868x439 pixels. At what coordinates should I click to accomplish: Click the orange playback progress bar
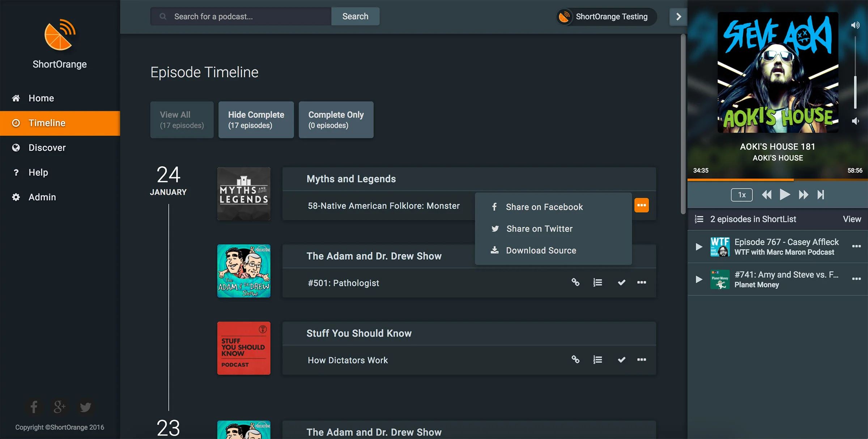tap(741, 179)
